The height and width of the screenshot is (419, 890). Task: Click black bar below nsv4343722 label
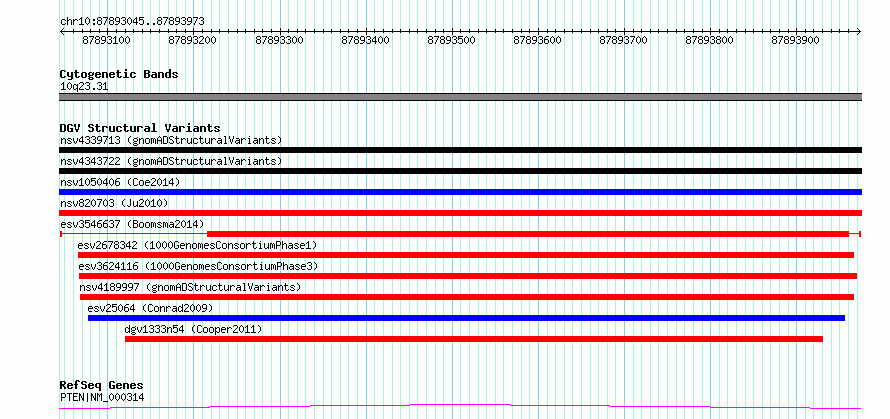[460, 171]
